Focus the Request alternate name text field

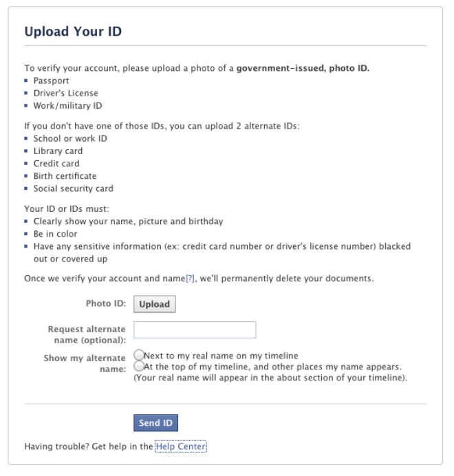[195, 330]
